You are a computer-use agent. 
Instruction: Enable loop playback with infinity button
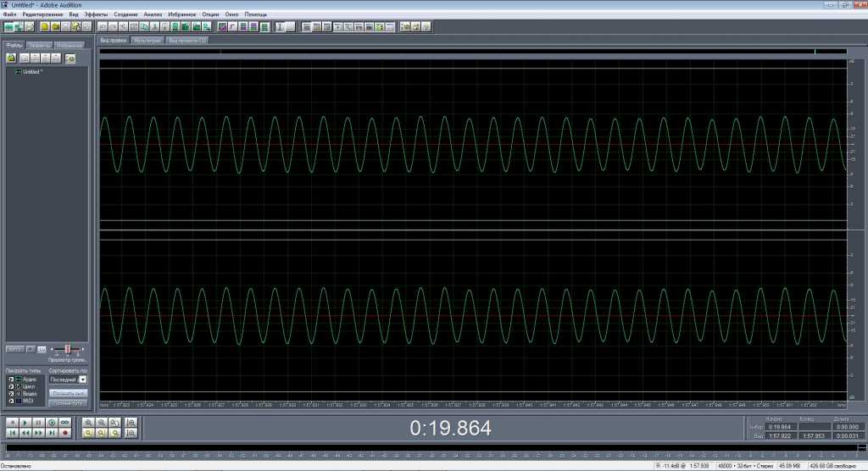pyautogui.click(x=64, y=423)
